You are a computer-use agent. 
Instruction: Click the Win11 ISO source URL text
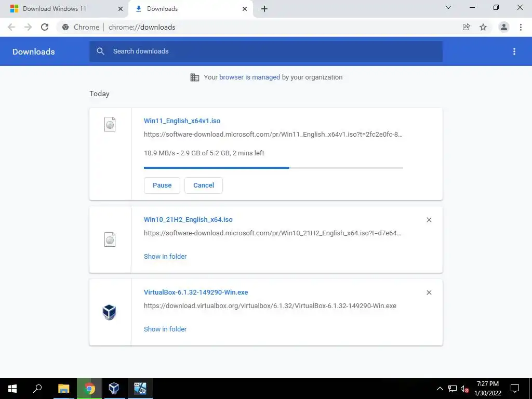273,135
